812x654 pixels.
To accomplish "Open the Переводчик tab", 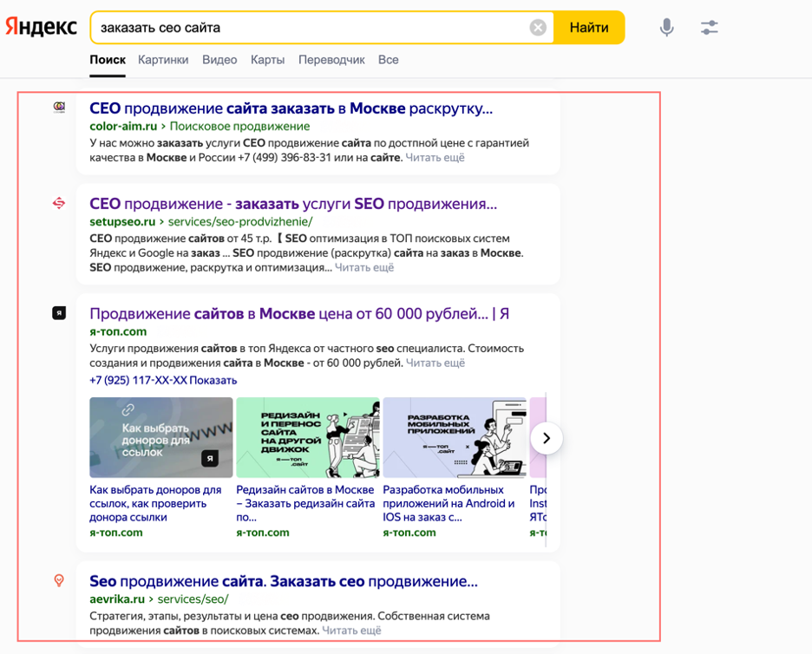I will 331,60.
